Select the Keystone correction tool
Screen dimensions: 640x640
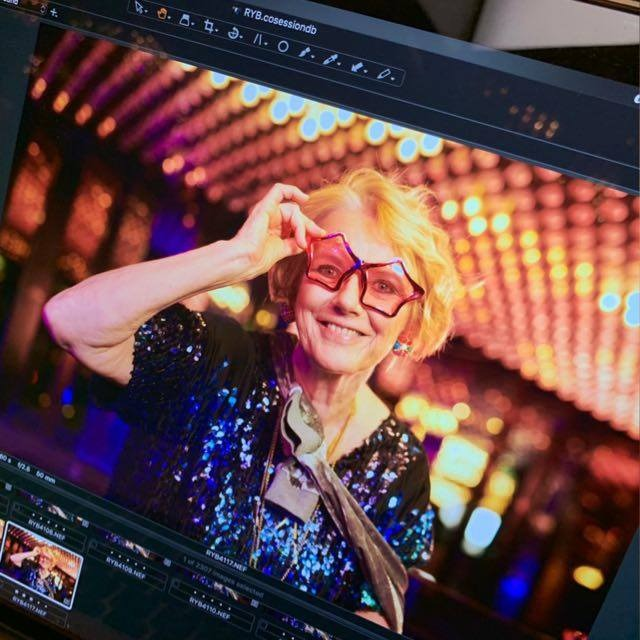coord(258,40)
